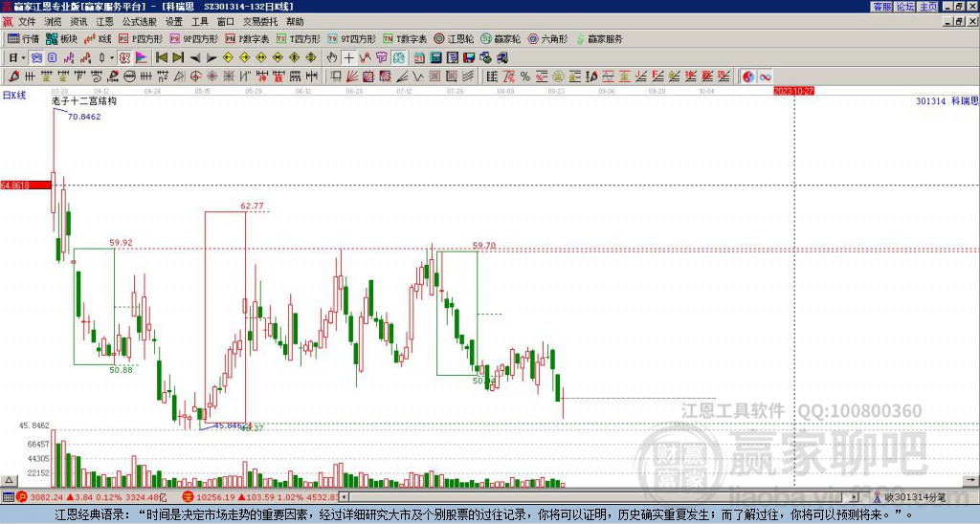Open the 窗口 menu

pos(226,22)
